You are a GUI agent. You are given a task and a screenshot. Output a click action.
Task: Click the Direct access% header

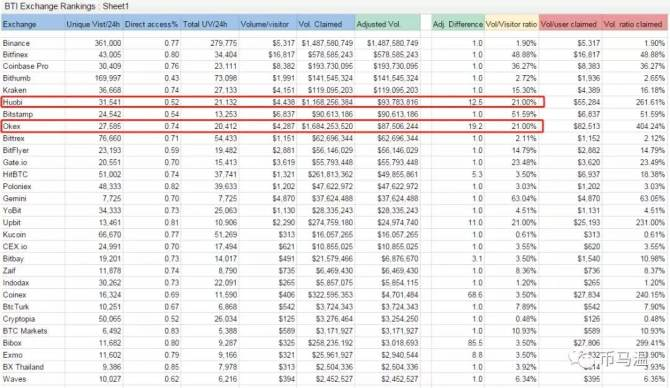(151, 24)
